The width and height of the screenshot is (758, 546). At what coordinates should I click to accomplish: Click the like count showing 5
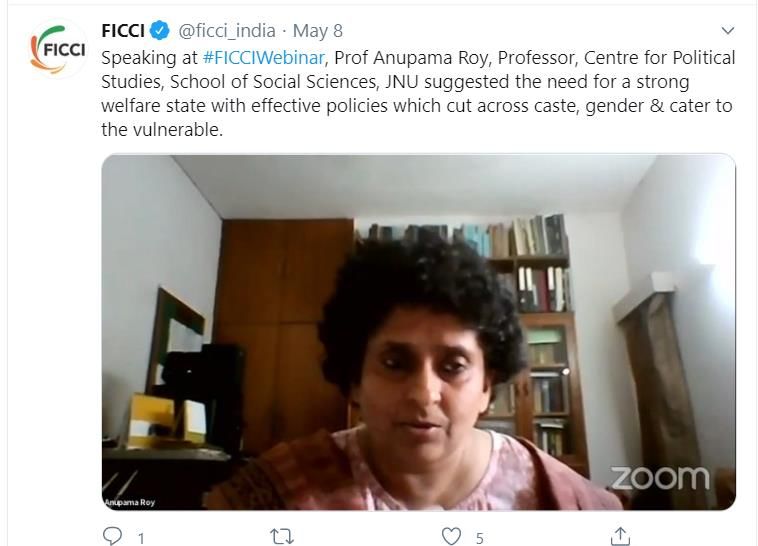[479, 538]
